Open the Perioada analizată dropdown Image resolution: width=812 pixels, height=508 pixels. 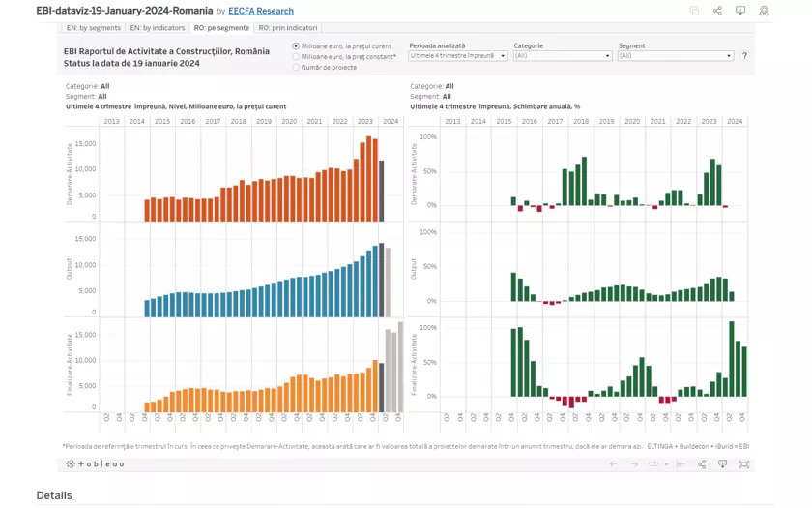point(458,55)
